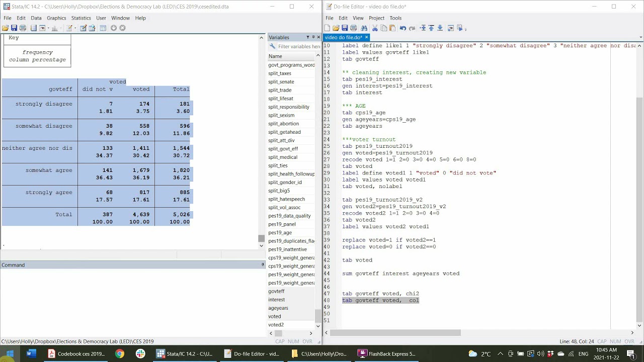Pin the Variables panel with pushpin icon
This screenshot has width=644, height=362.
[313, 37]
